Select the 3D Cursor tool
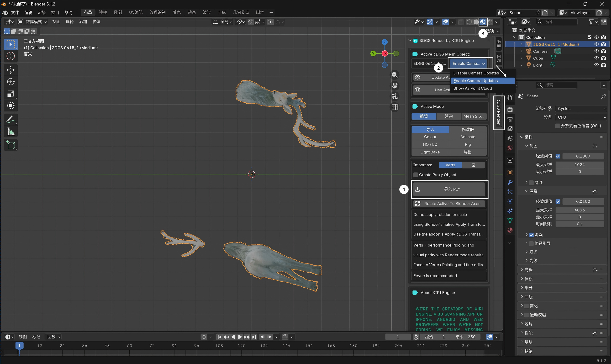Viewport: 611px width, 364px height. click(11, 56)
